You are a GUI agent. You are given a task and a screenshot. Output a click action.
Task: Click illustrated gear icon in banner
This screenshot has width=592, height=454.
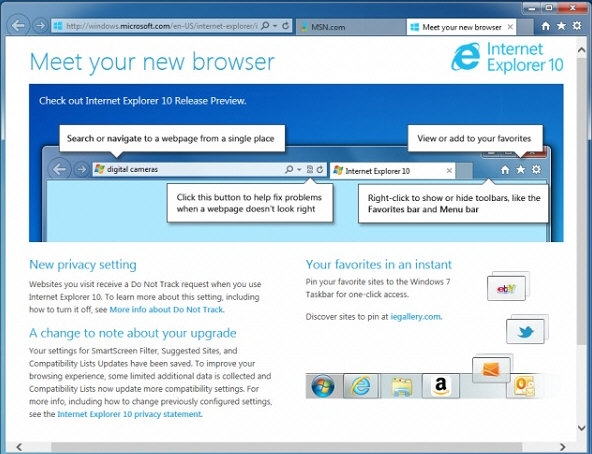536,170
